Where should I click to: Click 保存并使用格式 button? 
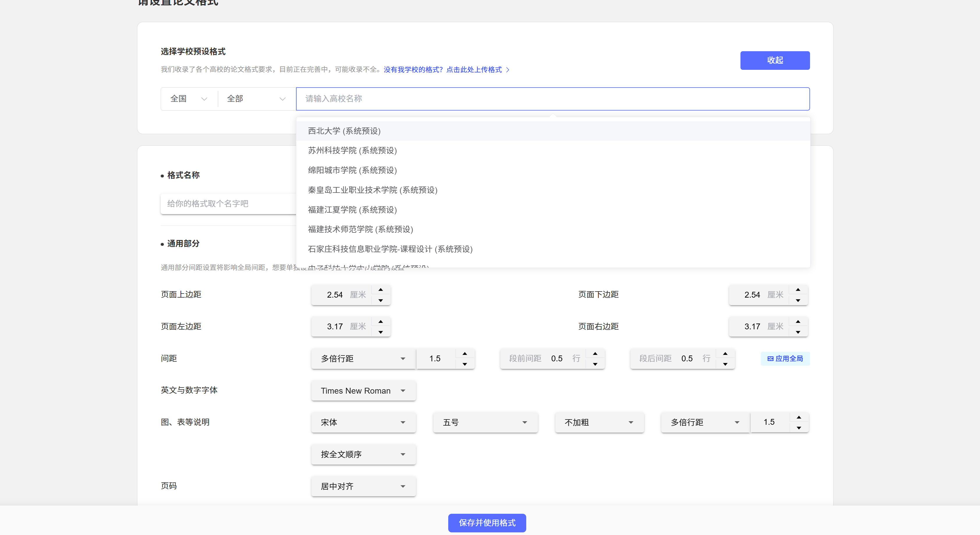pos(487,523)
